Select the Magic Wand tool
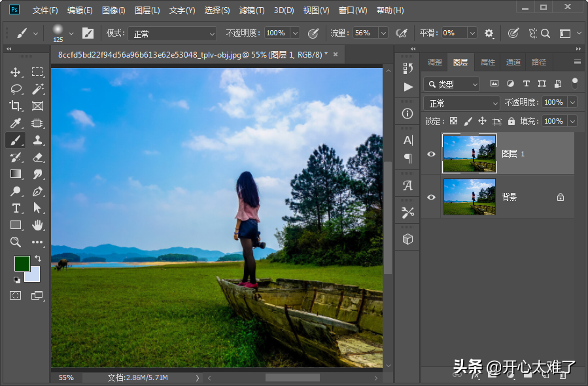Image resolution: width=588 pixels, height=386 pixels. point(37,89)
